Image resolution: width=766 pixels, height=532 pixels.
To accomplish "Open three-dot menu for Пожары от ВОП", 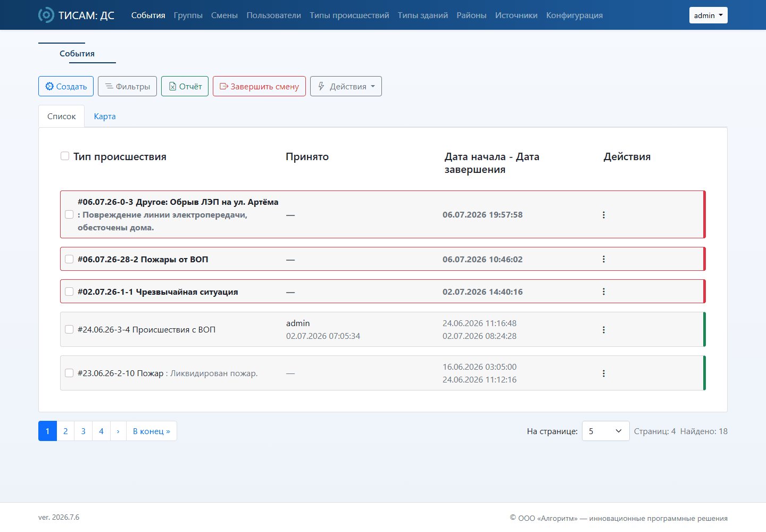I will (603, 259).
